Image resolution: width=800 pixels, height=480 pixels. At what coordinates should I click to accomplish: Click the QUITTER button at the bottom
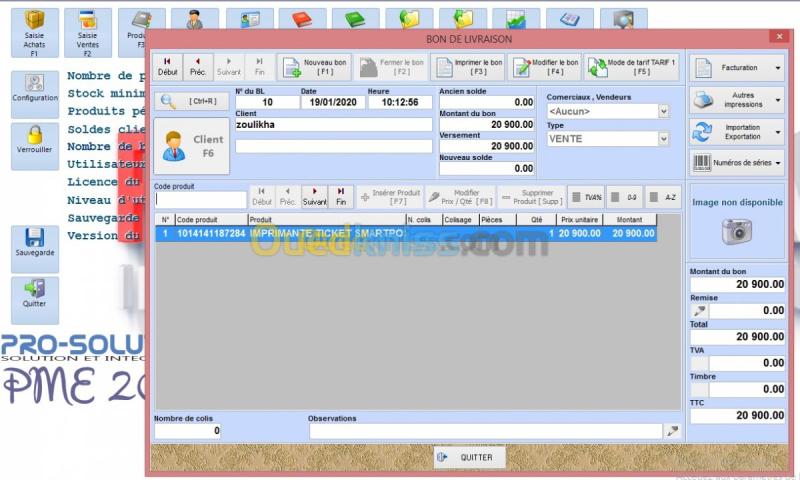point(469,458)
